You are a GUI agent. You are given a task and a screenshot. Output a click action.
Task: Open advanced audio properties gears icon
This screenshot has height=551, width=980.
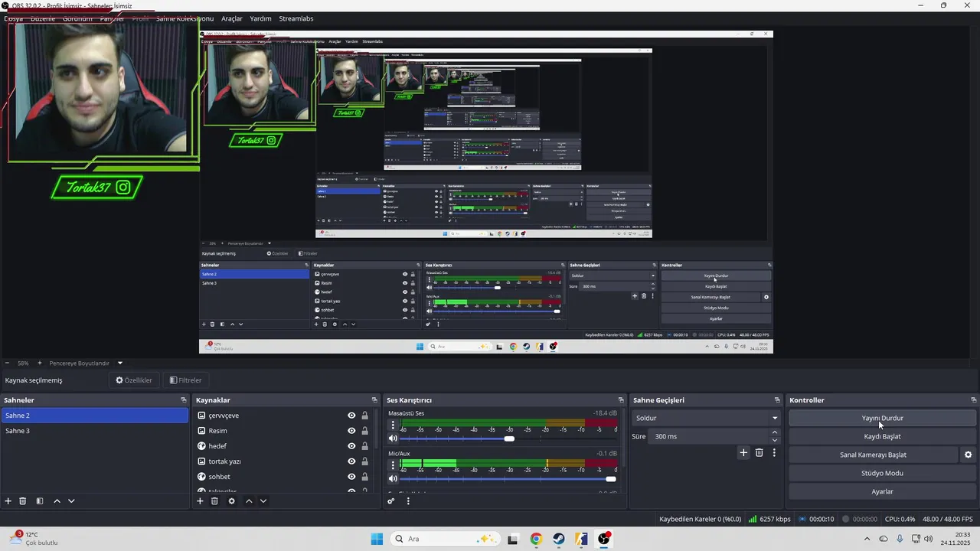(x=391, y=501)
